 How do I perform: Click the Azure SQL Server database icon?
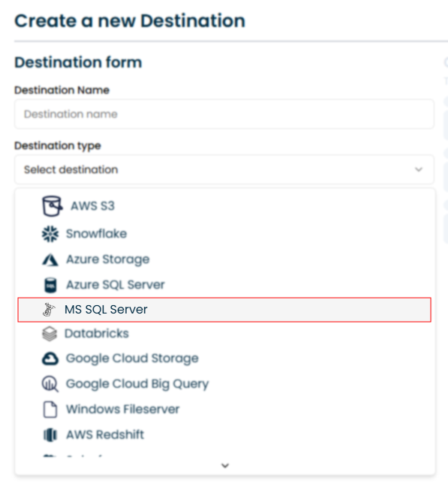[50, 285]
